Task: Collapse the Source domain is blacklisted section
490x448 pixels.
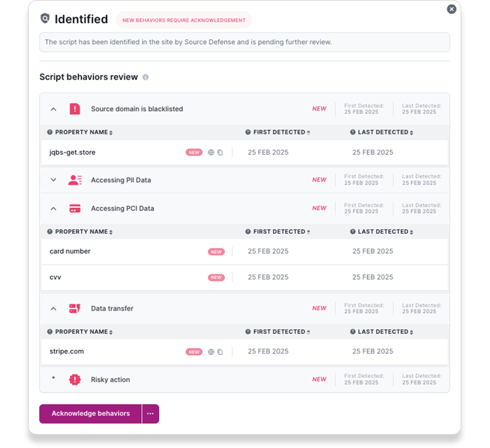Action: pos(53,109)
